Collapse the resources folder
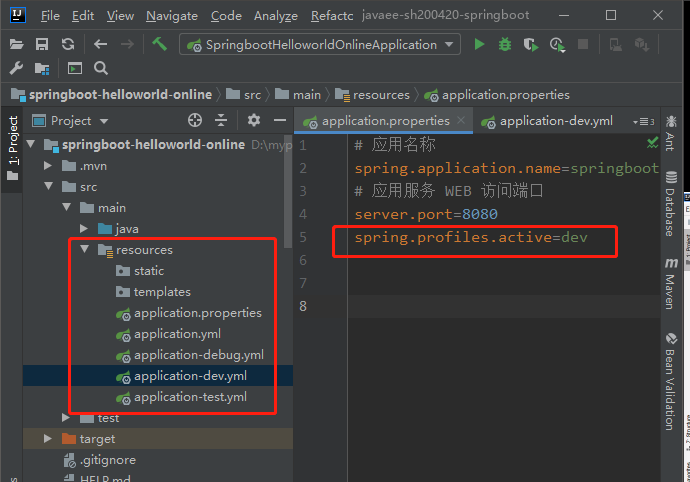 pyautogui.click(x=85, y=250)
